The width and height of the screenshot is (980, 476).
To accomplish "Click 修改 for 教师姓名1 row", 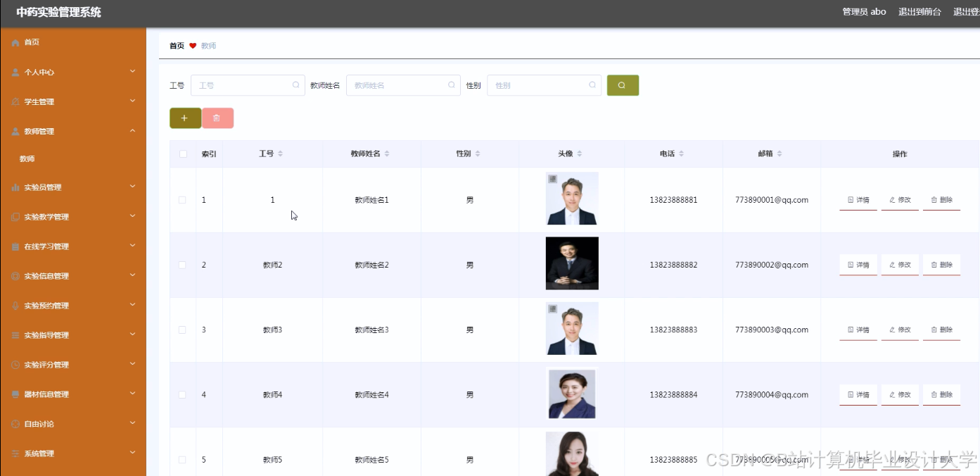I will (x=900, y=200).
